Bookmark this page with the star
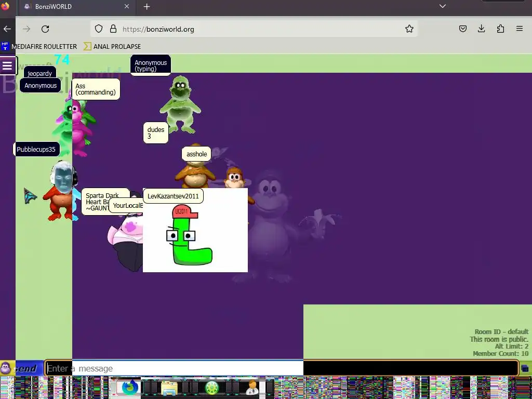Viewport: 532px width, 399px height. [409, 29]
